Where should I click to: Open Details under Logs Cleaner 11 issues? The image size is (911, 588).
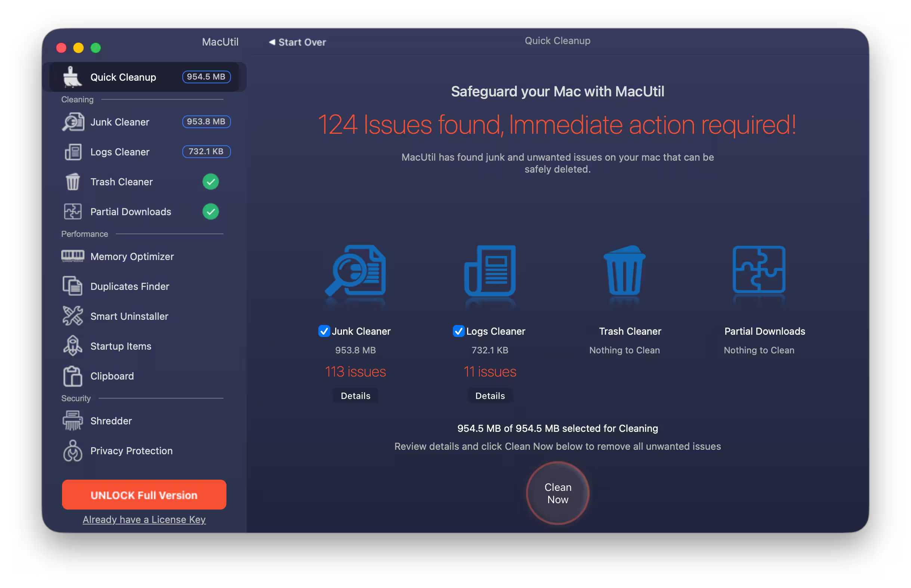490,396
